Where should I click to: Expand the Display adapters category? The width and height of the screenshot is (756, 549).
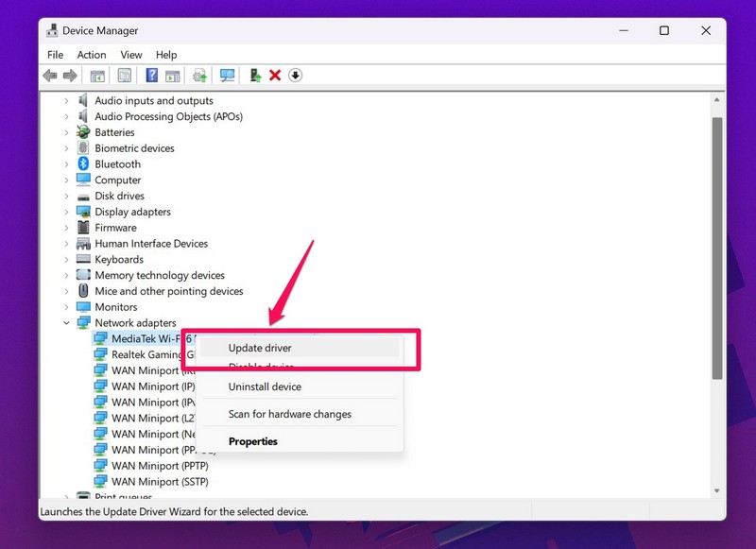(66, 213)
